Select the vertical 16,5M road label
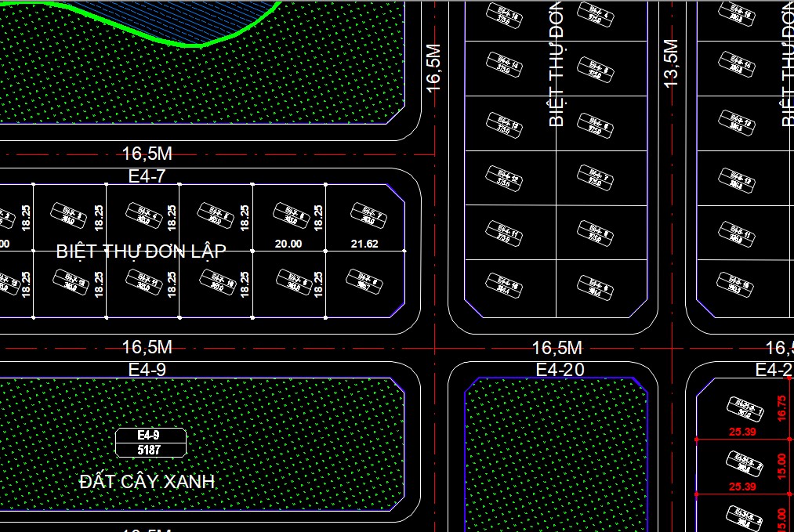This screenshot has width=794, height=532. [433, 68]
